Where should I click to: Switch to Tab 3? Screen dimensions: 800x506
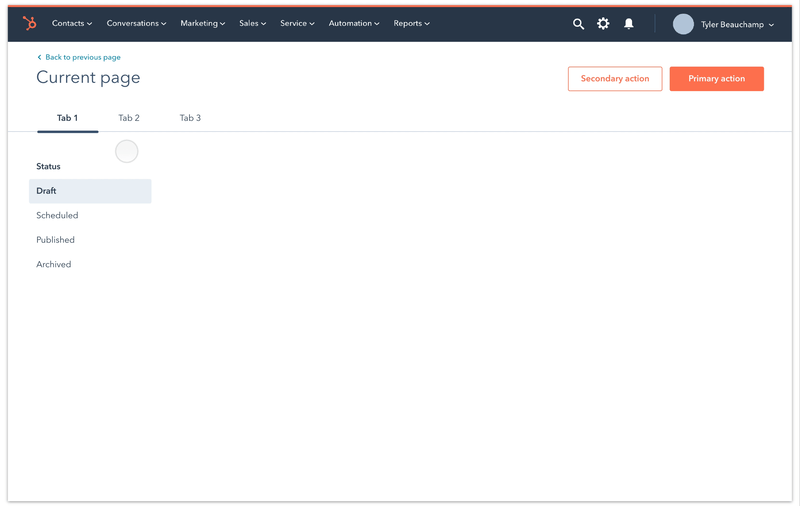pyautogui.click(x=190, y=118)
